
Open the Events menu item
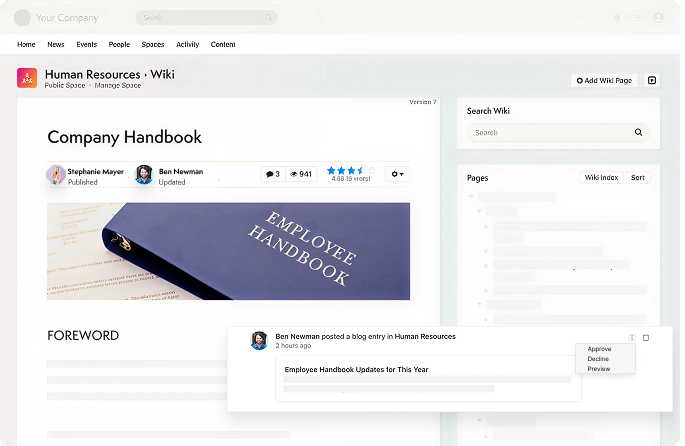(x=86, y=45)
